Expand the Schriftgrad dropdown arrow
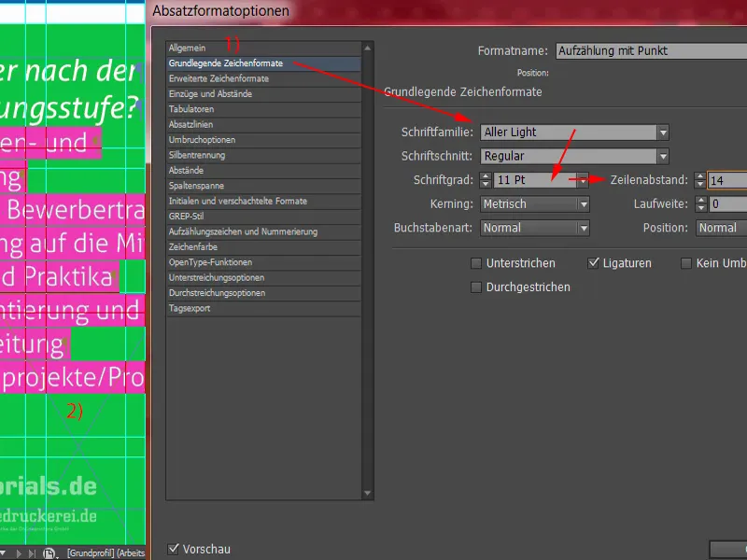This screenshot has width=747, height=560. 583,180
